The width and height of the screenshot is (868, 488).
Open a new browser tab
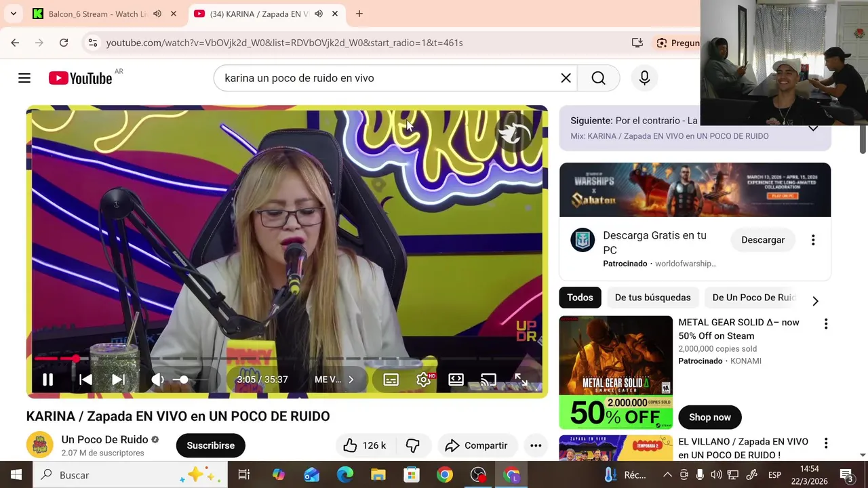[359, 14]
